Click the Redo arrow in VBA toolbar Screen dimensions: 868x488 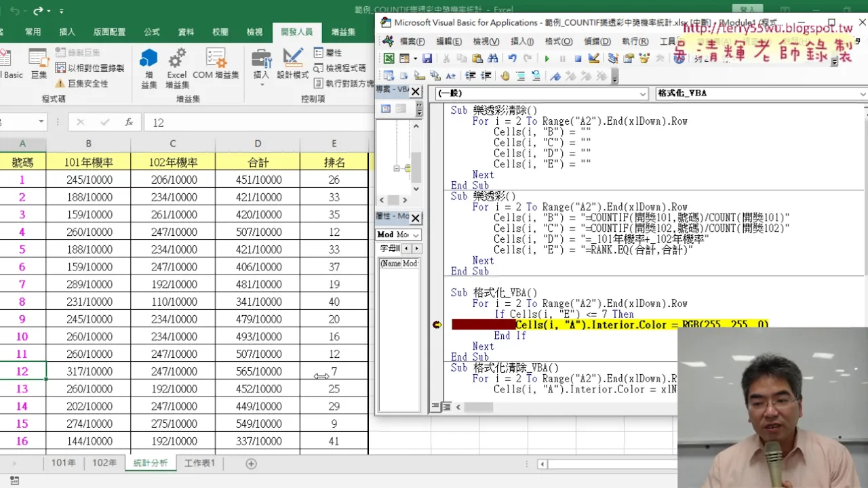(528, 58)
